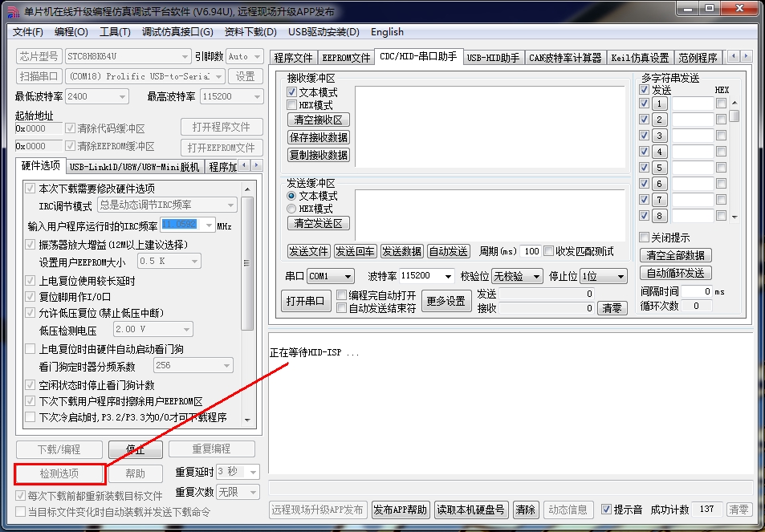Open the CAN波特率计算器 tab
This screenshot has height=532, width=765.
(x=565, y=58)
